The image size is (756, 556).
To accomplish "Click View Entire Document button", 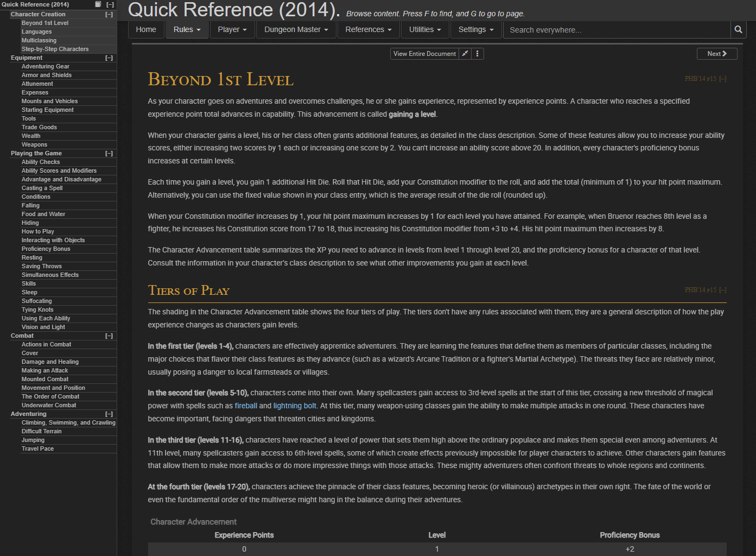I will (x=424, y=54).
